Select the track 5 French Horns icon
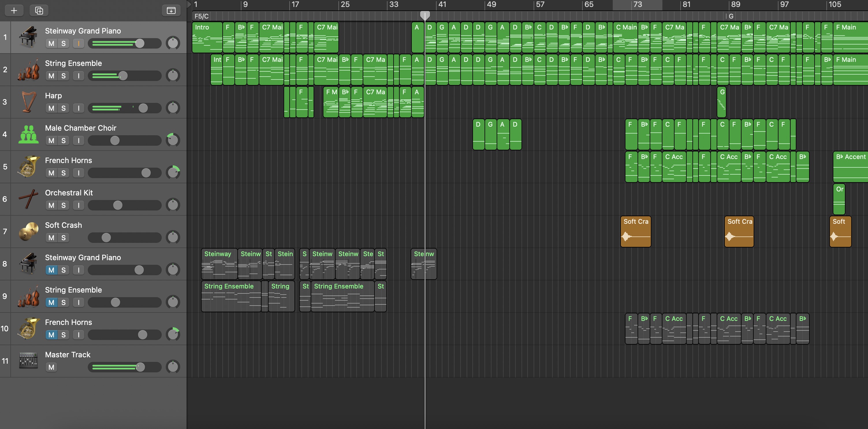Viewport: 868px width, 429px height. point(28,167)
